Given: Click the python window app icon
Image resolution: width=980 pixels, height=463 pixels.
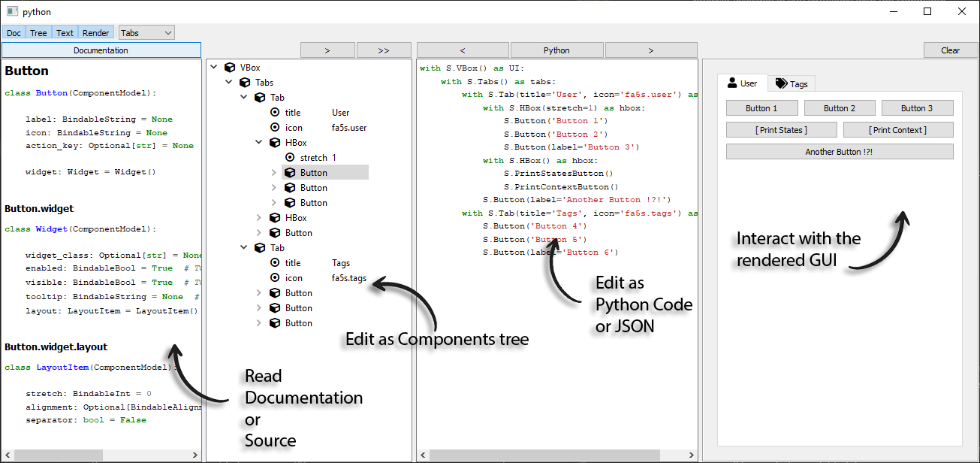Looking at the screenshot, I should pyautogui.click(x=12, y=11).
